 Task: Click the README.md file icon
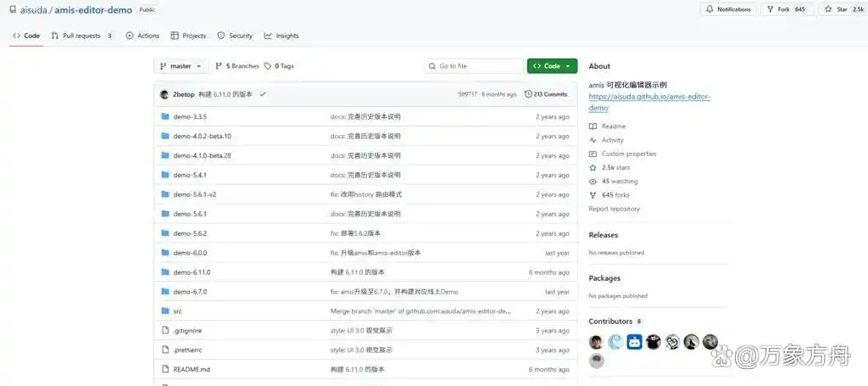(x=165, y=369)
